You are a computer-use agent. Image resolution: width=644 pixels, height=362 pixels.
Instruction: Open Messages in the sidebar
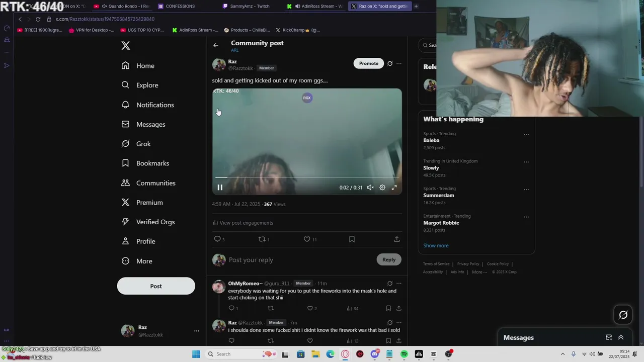(143, 124)
